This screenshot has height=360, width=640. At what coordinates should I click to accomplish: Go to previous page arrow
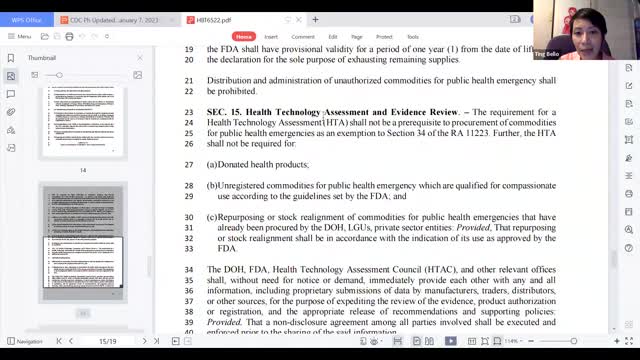(x=71, y=341)
